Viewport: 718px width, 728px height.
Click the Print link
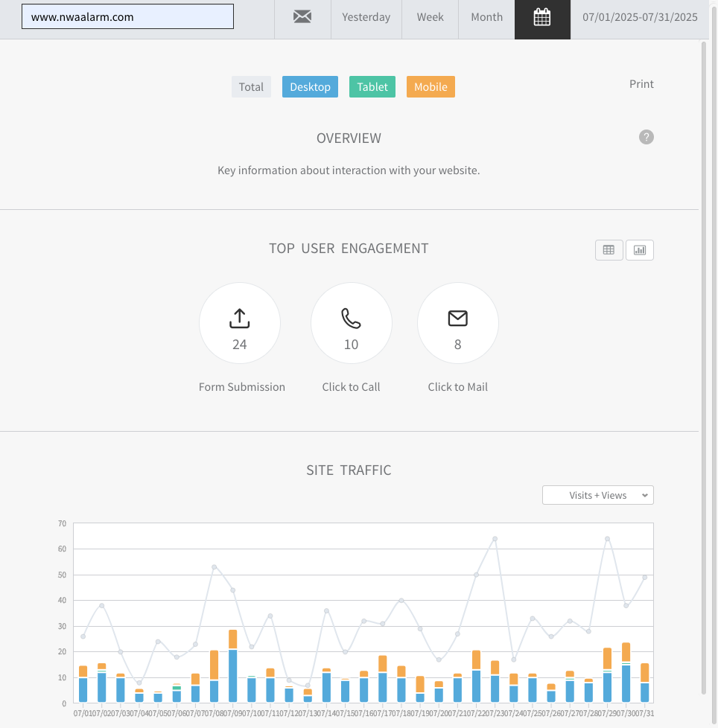point(641,84)
